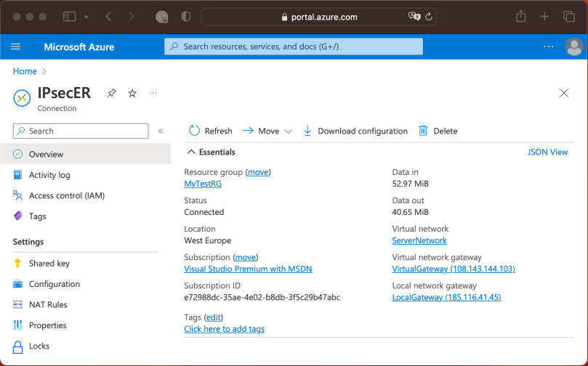Screen dimensions: 588x366
Task: Open the more options ellipsis beside title
Action: (x=153, y=94)
